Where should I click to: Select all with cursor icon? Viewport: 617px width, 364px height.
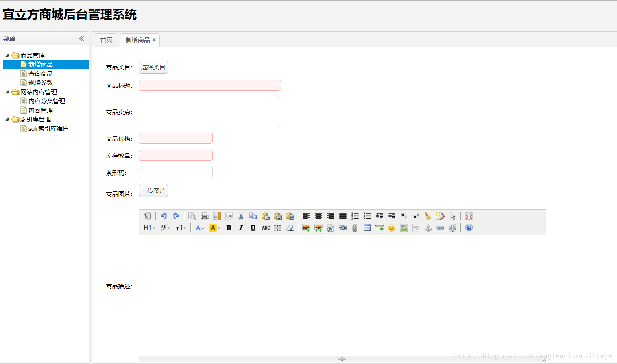pos(452,216)
